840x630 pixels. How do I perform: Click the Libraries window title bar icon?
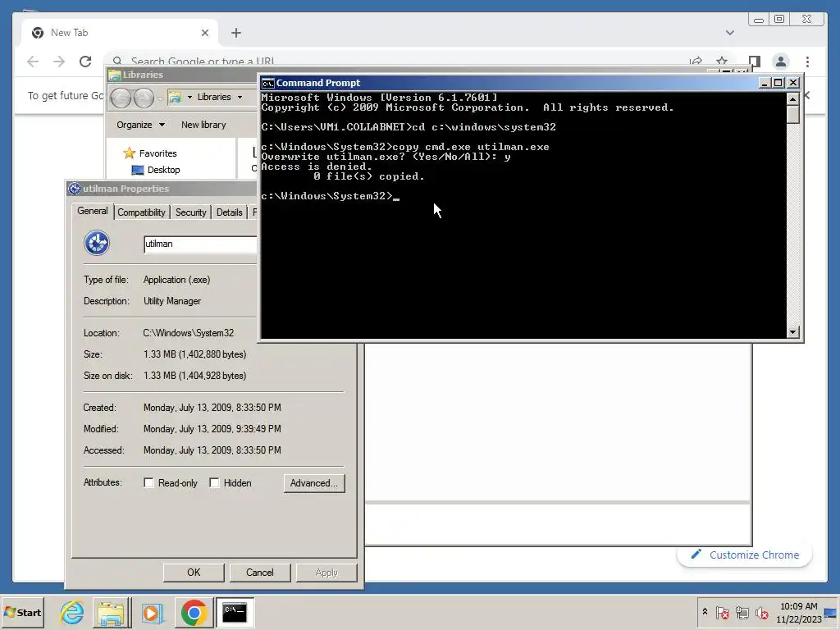114,75
